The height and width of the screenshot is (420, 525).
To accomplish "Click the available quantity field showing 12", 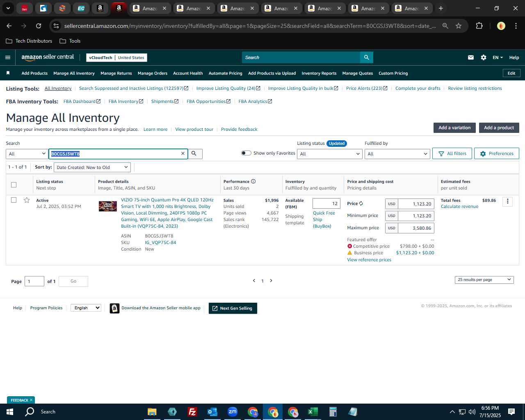I will coord(326,203).
